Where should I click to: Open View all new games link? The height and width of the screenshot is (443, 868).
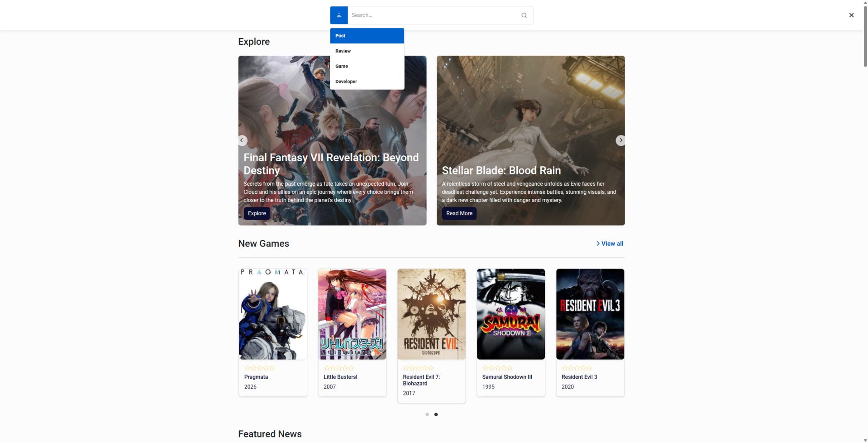(x=610, y=244)
